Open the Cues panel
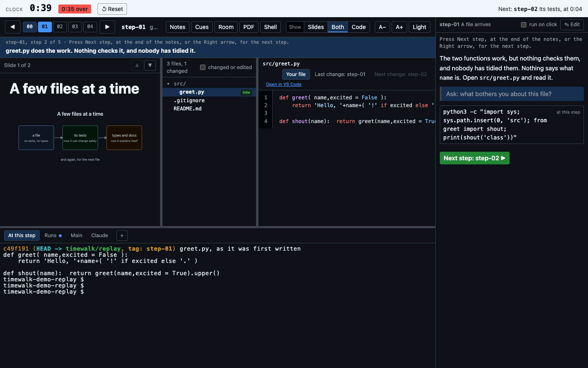This screenshot has width=588, height=368. 202,27
